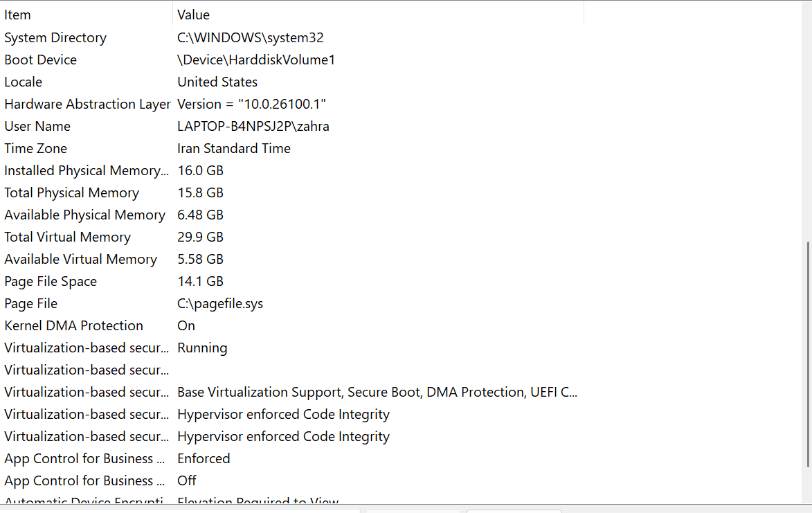Click the Item column header
The image size is (812, 513).
[18, 15]
